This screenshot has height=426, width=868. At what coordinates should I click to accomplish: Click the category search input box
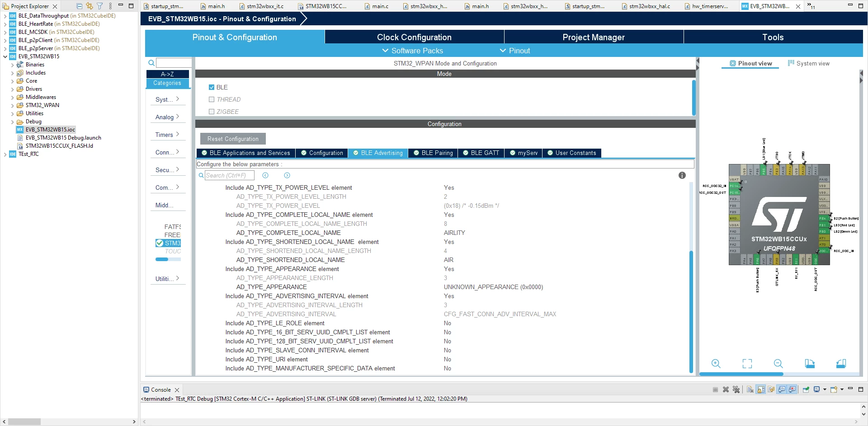tap(174, 63)
